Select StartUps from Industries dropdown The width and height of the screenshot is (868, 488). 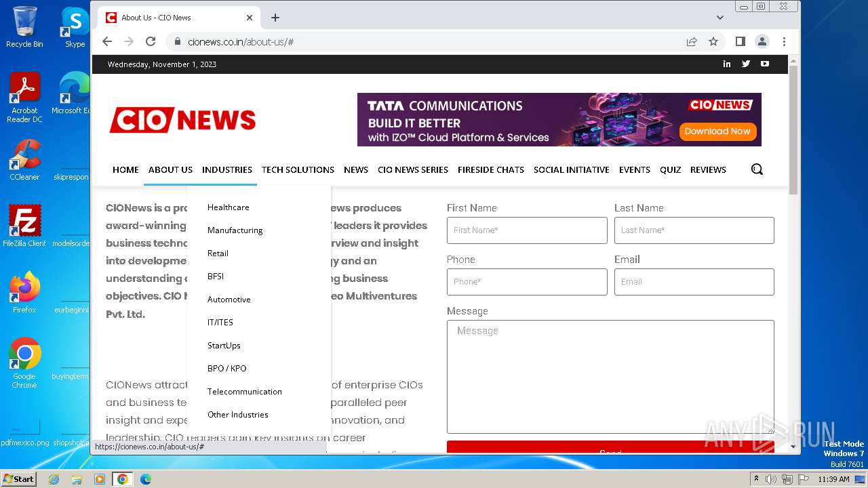point(224,346)
